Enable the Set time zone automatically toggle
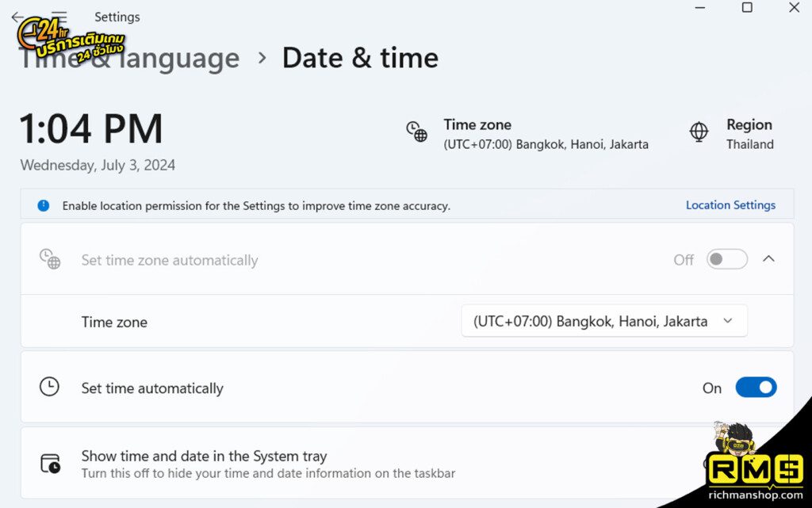The height and width of the screenshot is (508, 812). coord(726,259)
